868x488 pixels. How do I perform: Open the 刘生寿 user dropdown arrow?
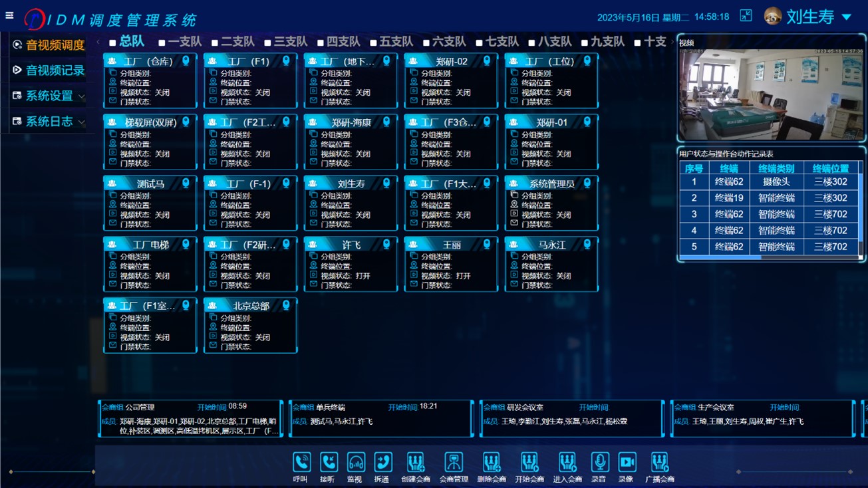[x=847, y=17]
